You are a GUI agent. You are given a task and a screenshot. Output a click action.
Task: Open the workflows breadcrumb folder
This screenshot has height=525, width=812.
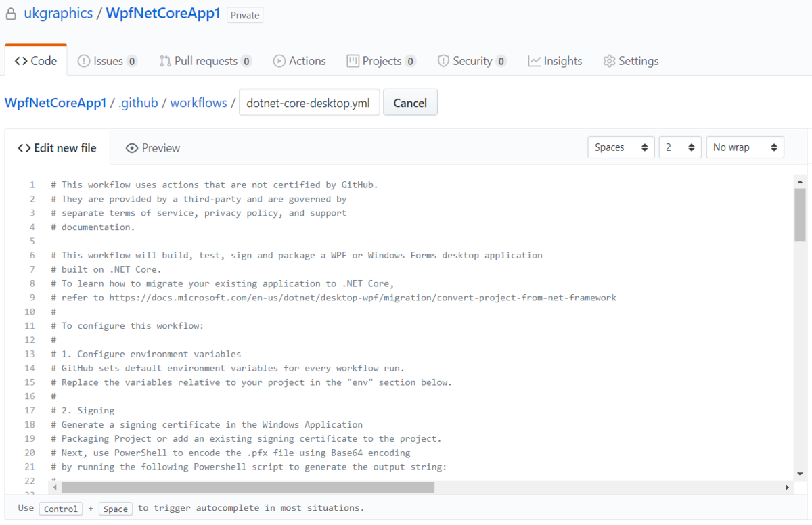point(198,103)
